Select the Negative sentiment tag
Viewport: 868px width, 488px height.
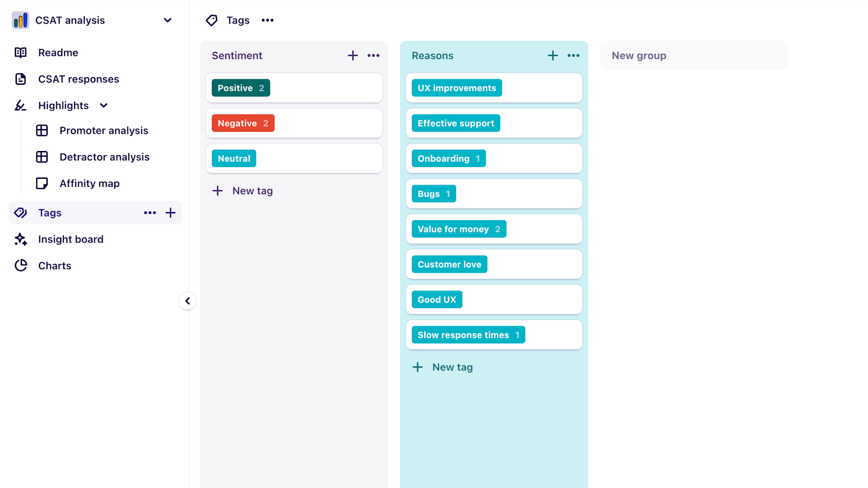242,123
